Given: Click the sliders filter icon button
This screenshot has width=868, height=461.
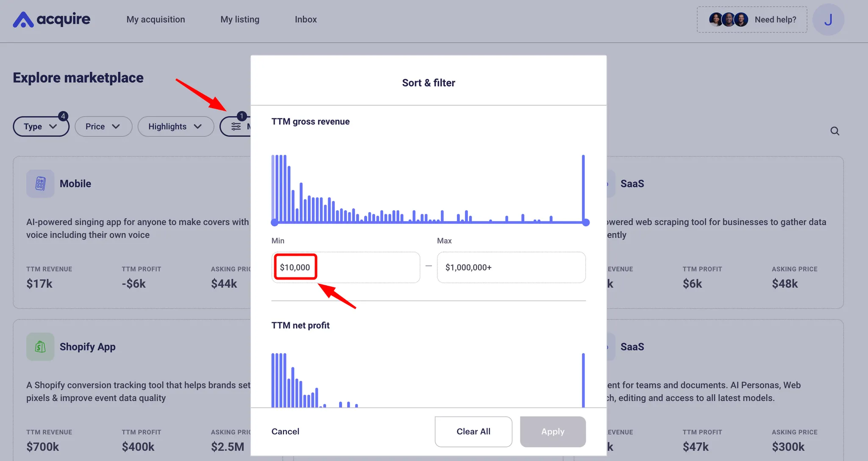Looking at the screenshot, I should coord(236,126).
